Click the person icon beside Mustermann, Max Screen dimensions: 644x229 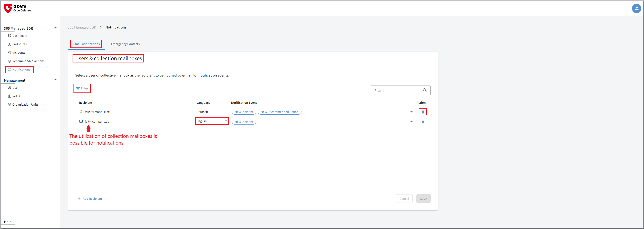(81, 112)
